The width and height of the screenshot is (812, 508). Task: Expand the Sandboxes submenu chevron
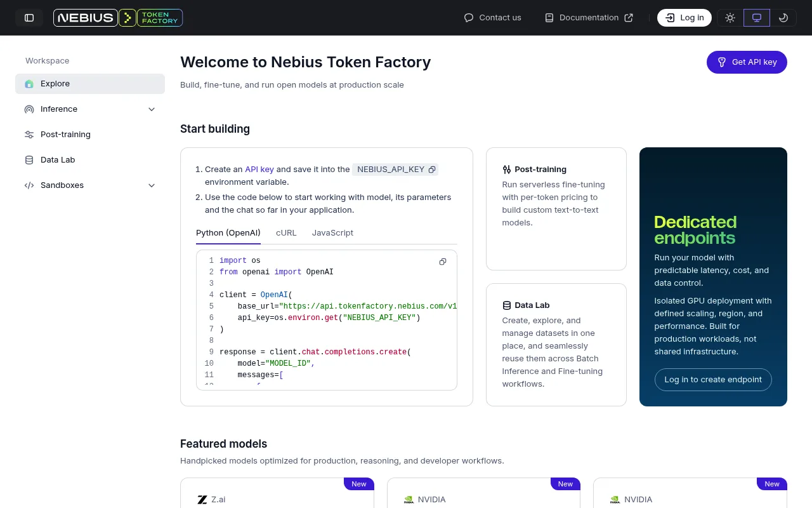(x=152, y=185)
